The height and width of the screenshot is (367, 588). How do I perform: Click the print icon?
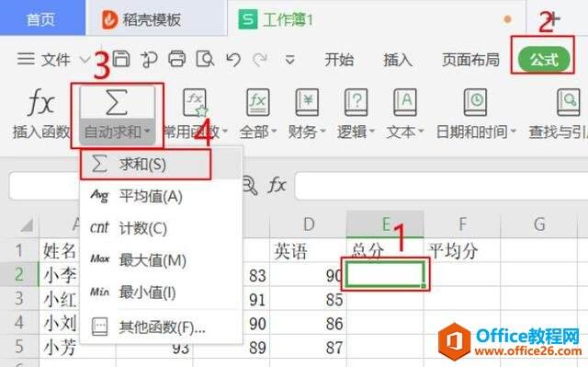[176, 59]
